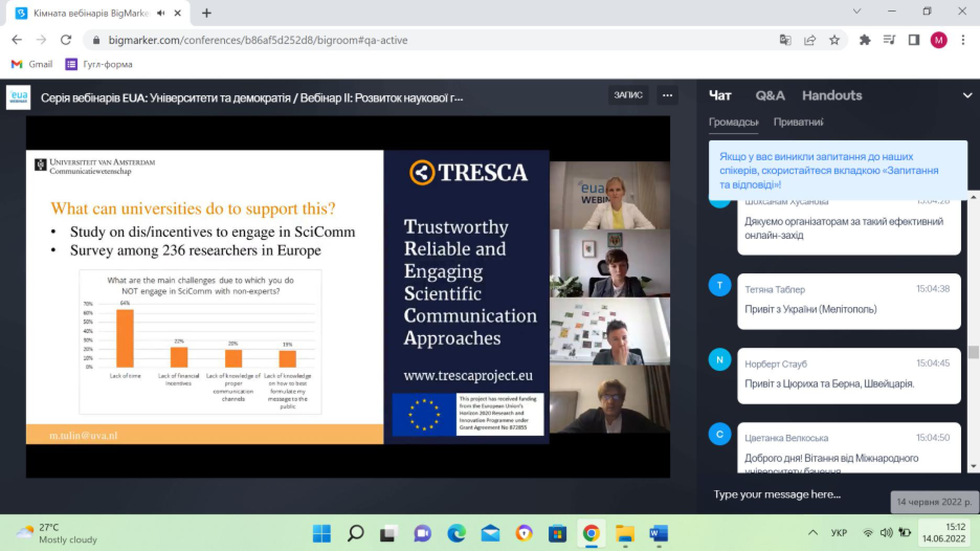
Task: Open Microsoft Edge from the taskbar
Action: click(456, 533)
